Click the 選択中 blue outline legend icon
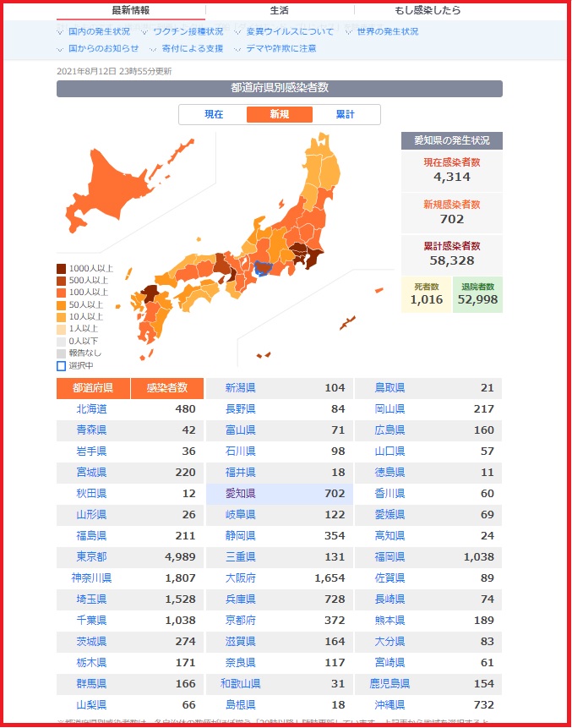Image resolution: width=572 pixels, height=728 pixels. (61, 366)
